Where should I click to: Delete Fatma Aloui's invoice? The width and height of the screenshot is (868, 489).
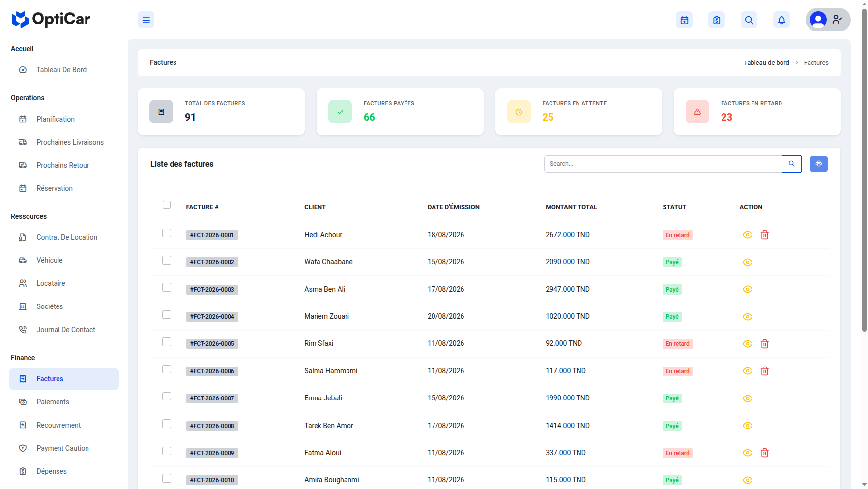click(x=765, y=453)
